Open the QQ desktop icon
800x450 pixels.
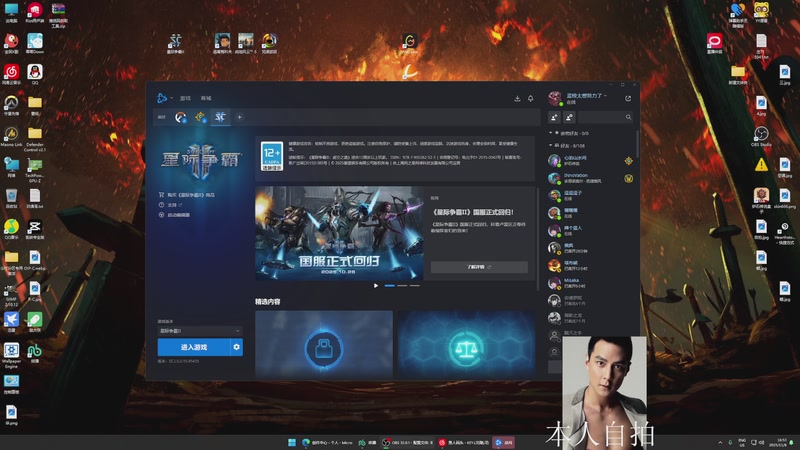35,74
